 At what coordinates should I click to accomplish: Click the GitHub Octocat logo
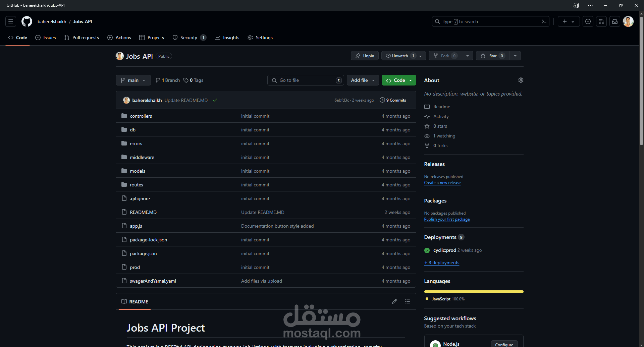[x=27, y=21]
